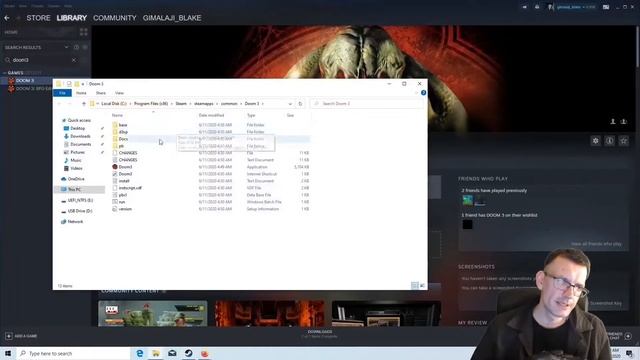Viewport: 640px width, 360px height.
Task: Open the File tab in Explorer
Action: pyautogui.click(x=62, y=93)
